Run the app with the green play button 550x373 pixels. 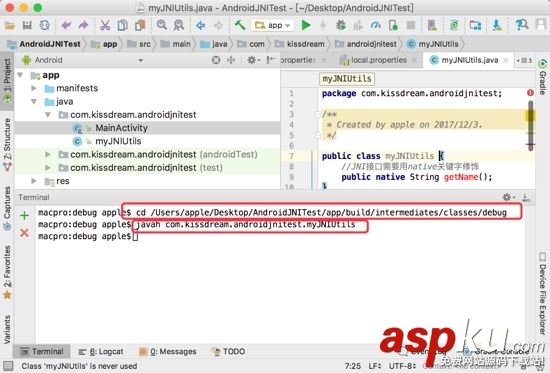[306, 25]
